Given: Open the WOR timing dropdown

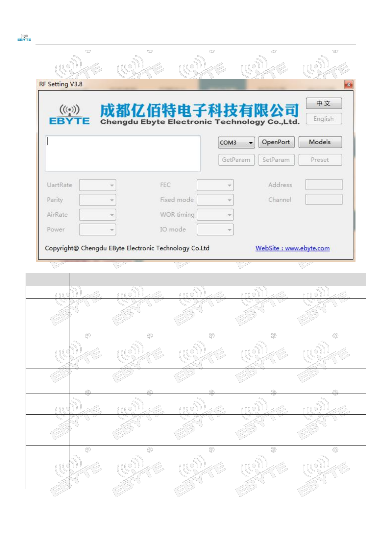Looking at the screenshot, I should [215, 215].
